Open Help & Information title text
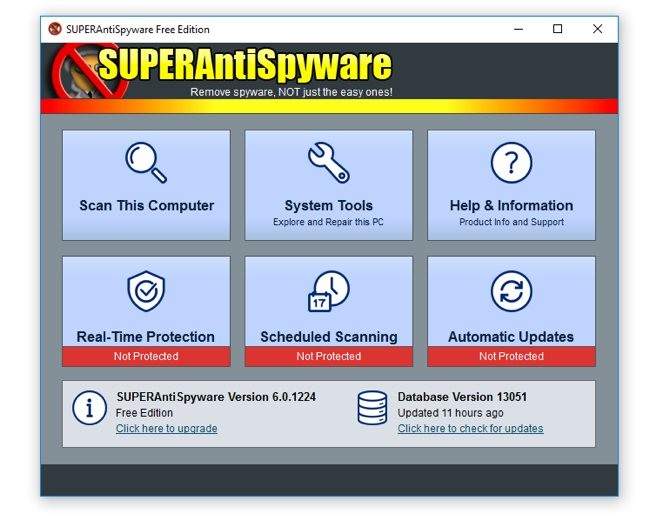Screen dimensions: 650x514 511,206
